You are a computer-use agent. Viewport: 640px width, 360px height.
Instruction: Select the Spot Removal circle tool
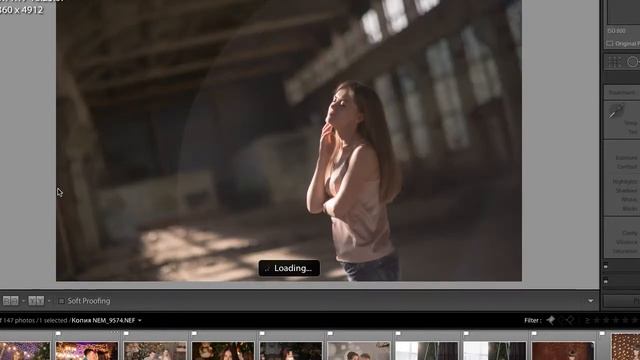pyautogui.click(x=632, y=62)
